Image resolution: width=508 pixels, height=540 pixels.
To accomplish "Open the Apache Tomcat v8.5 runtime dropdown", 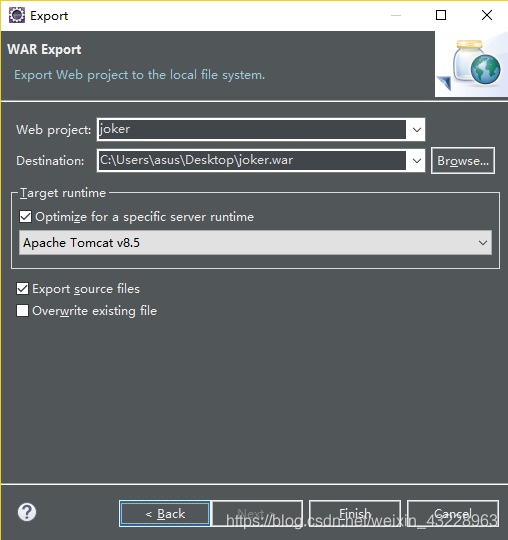I will pyautogui.click(x=255, y=243).
